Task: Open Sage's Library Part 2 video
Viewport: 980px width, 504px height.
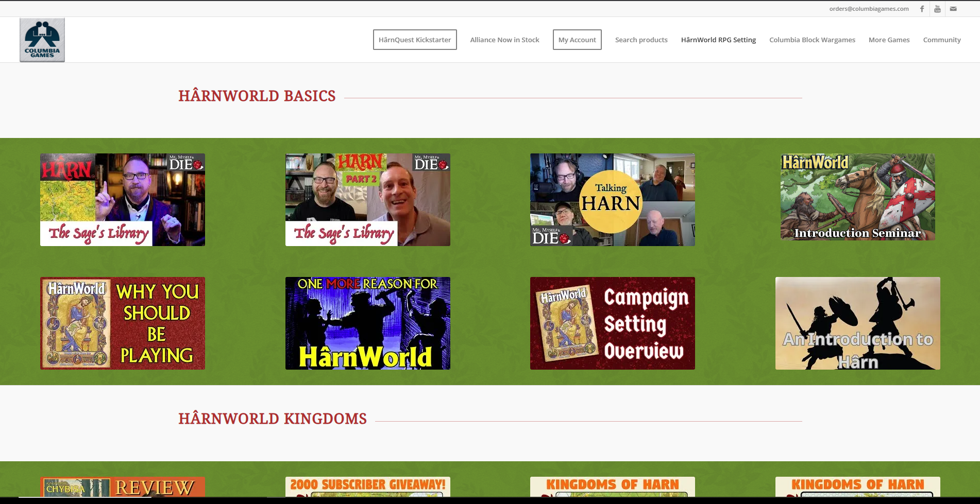Action: [368, 200]
